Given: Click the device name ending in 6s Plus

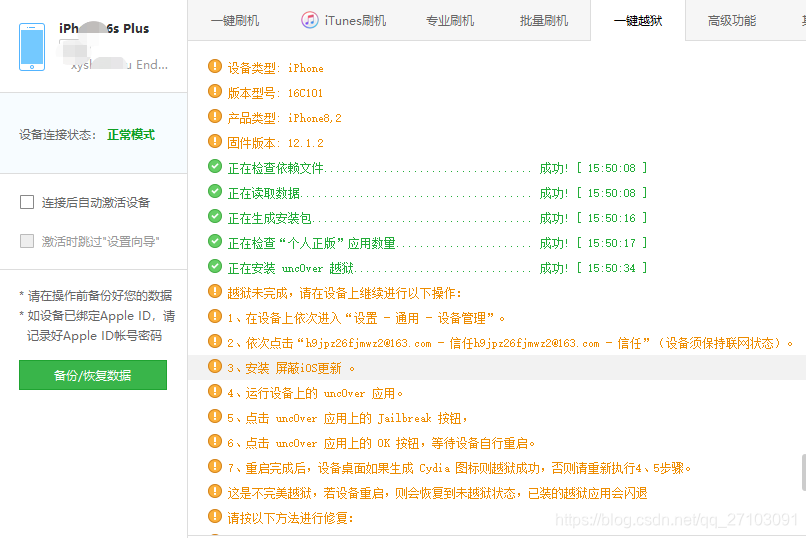Looking at the screenshot, I should 104,28.
